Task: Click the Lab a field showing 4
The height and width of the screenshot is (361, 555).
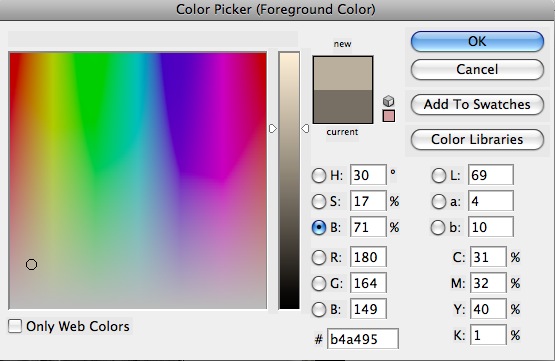Action: click(491, 201)
